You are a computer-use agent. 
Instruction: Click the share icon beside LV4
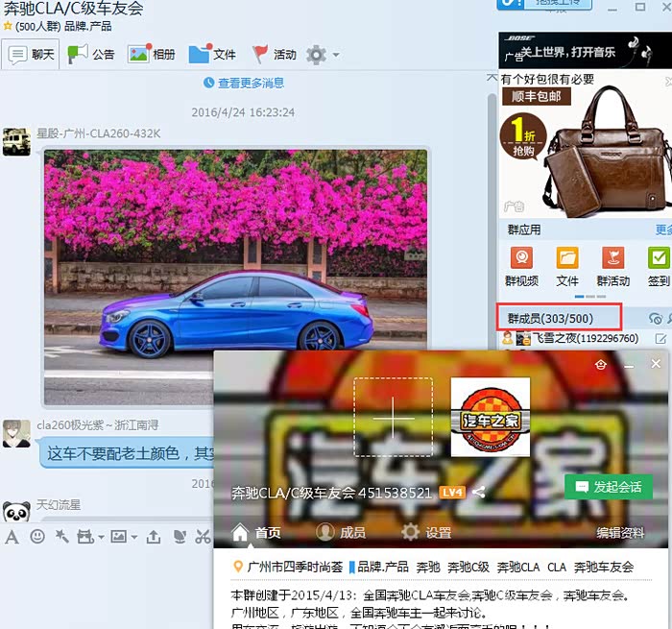(479, 493)
